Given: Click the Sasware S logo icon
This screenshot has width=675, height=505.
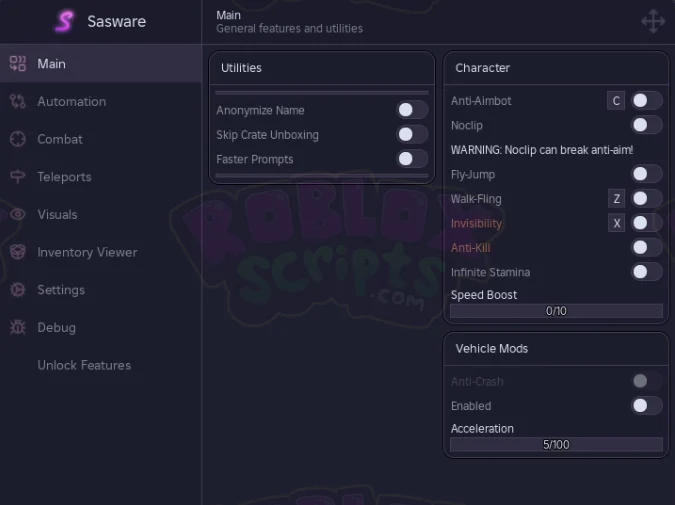Looking at the screenshot, I should point(65,21).
